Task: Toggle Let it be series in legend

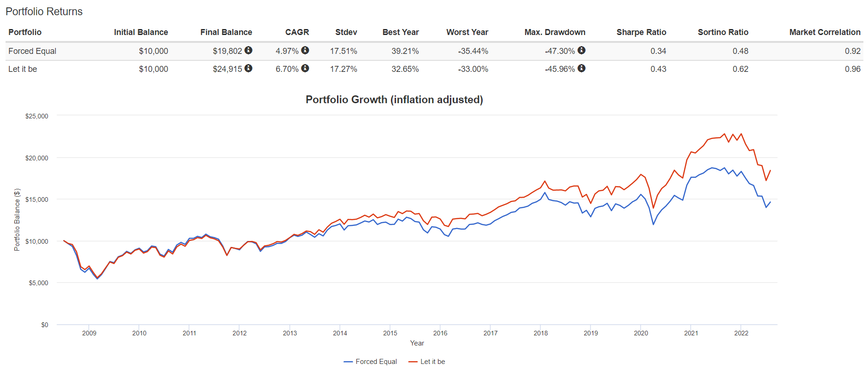Action: coord(427,362)
